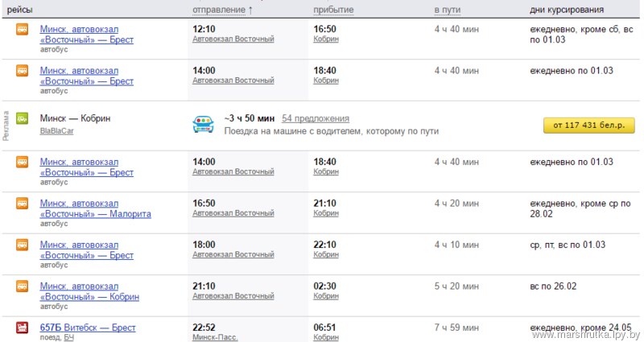Click the BlaBlaCar blue car logo

[204, 124]
